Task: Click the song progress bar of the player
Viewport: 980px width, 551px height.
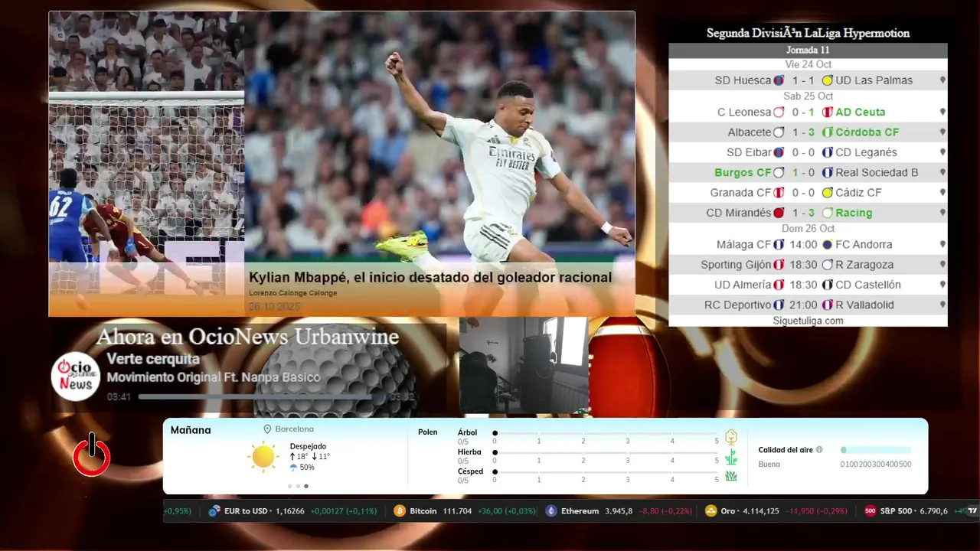Action: coord(263,397)
